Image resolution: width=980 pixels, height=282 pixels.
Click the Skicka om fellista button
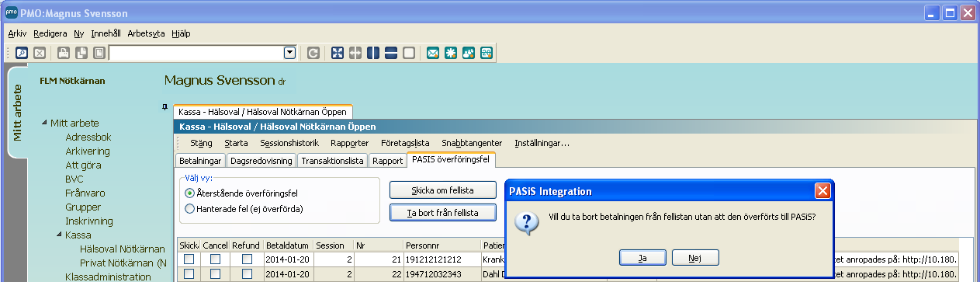click(442, 190)
